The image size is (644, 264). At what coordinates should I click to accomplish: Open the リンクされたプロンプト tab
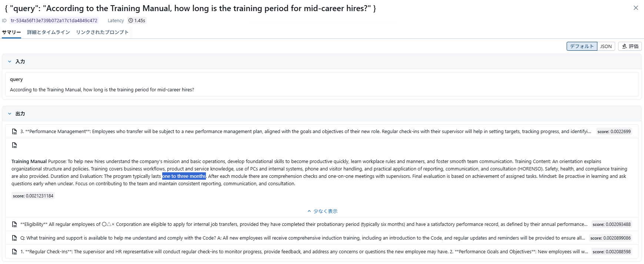102,32
